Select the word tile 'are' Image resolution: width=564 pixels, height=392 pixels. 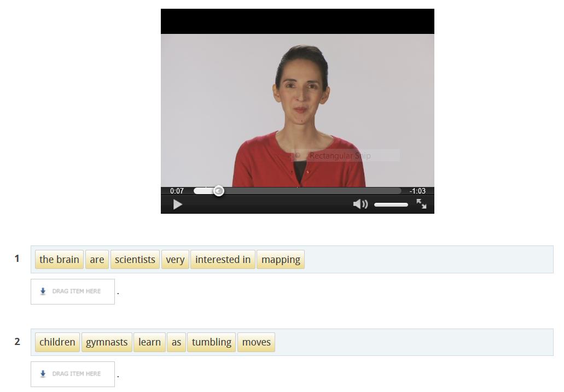97,260
